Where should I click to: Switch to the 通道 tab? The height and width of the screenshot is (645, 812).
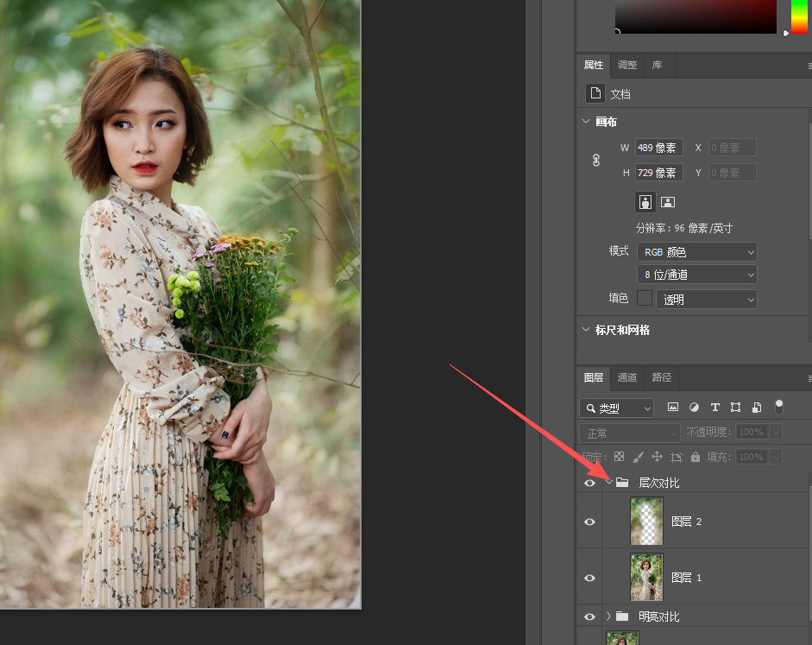[627, 377]
